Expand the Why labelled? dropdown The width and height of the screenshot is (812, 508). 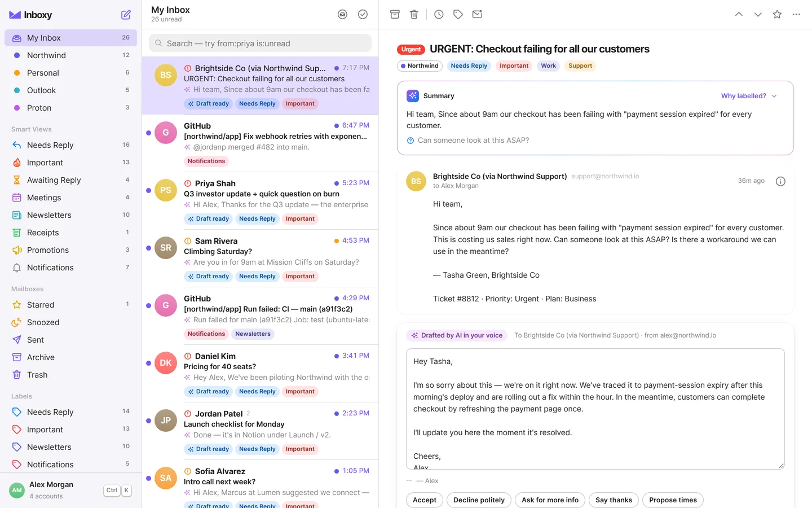[x=749, y=96]
